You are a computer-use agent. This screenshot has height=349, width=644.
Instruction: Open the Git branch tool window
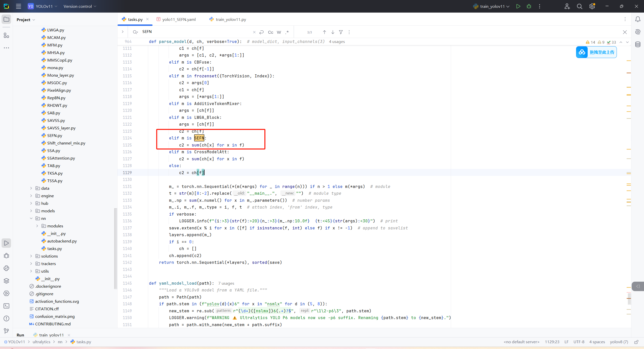tap(7, 331)
